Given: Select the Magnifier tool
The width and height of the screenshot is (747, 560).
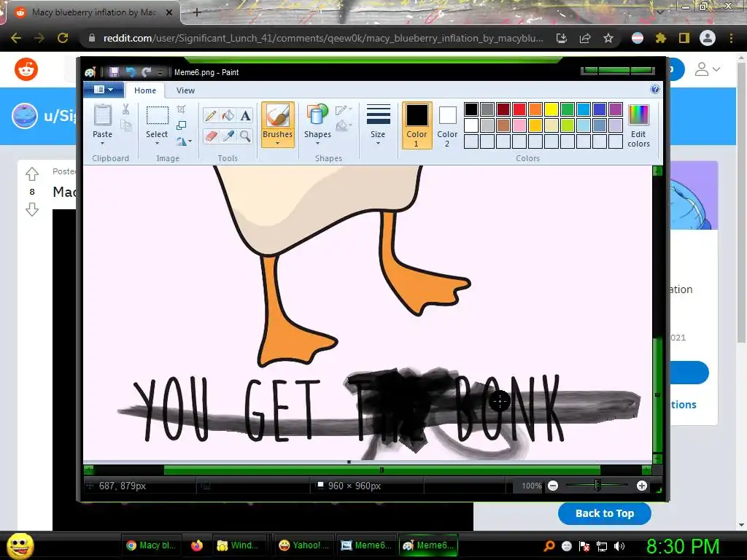Looking at the screenshot, I should (x=245, y=136).
